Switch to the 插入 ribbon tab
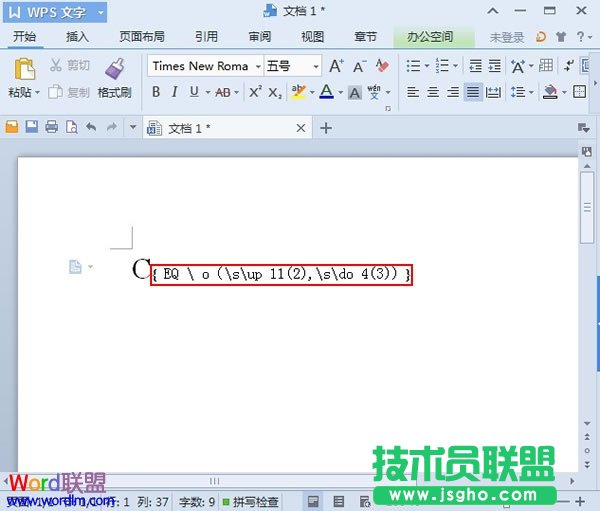The image size is (600, 511). click(x=77, y=37)
